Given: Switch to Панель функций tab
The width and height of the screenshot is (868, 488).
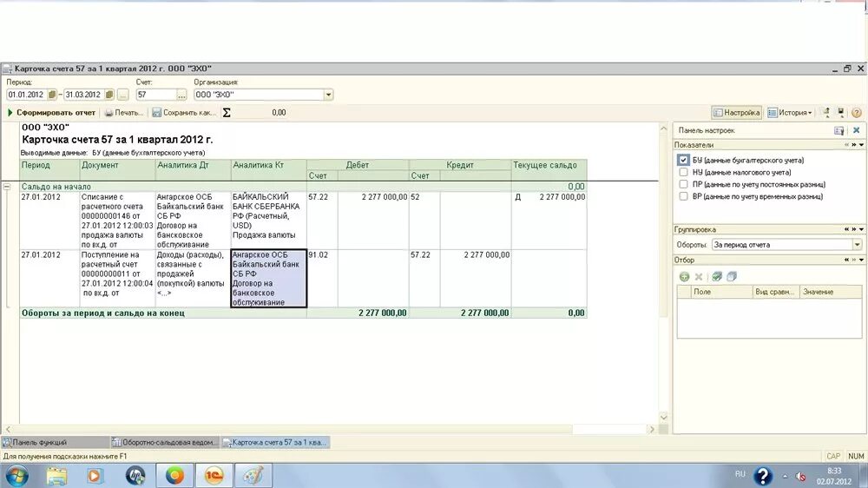Looking at the screenshot, I should tap(55, 442).
